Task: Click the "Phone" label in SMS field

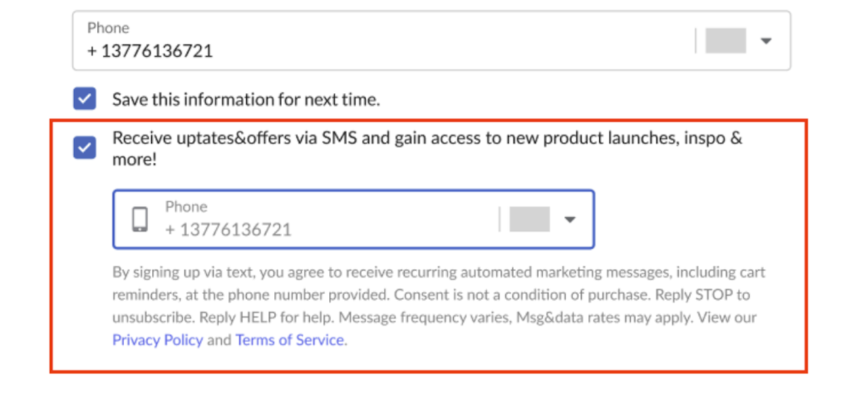Action: [x=186, y=206]
